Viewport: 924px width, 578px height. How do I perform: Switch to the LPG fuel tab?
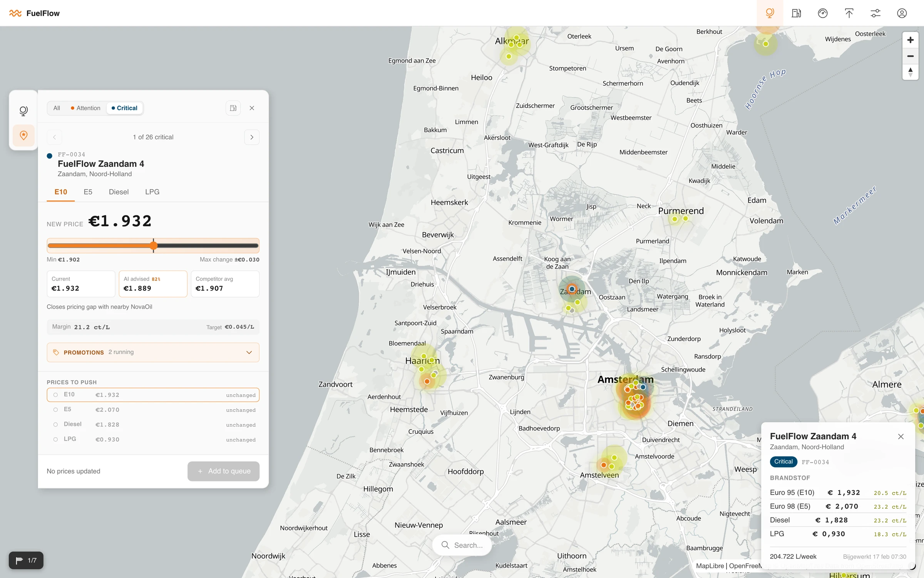click(152, 192)
